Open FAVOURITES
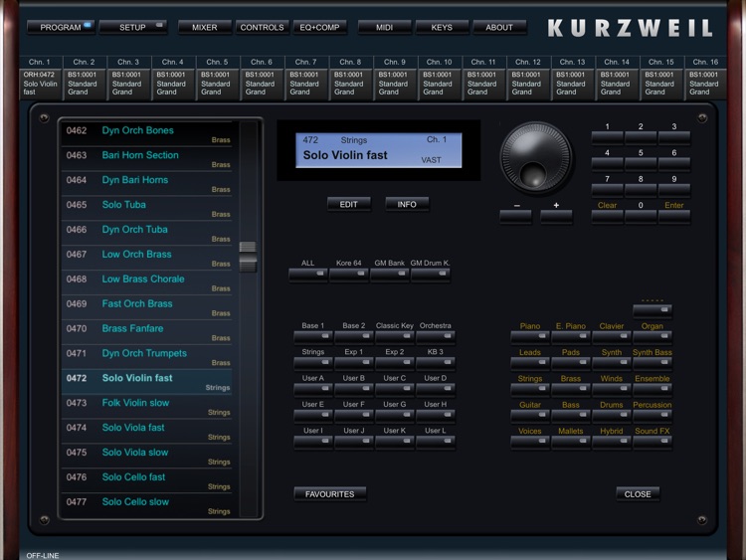 pyautogui.click(x=329, y=494)
